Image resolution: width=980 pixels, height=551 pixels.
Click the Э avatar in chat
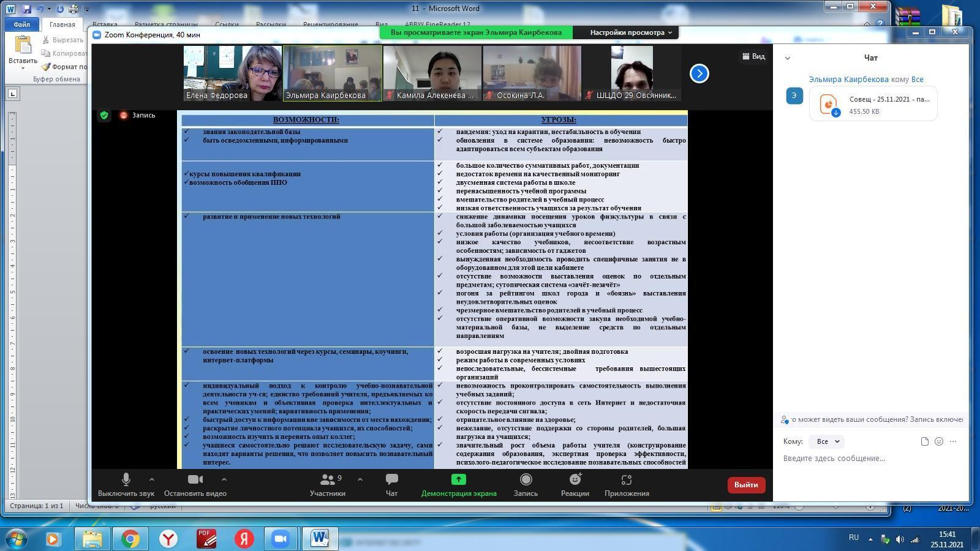pyautogui.click(x=794, y=96)
